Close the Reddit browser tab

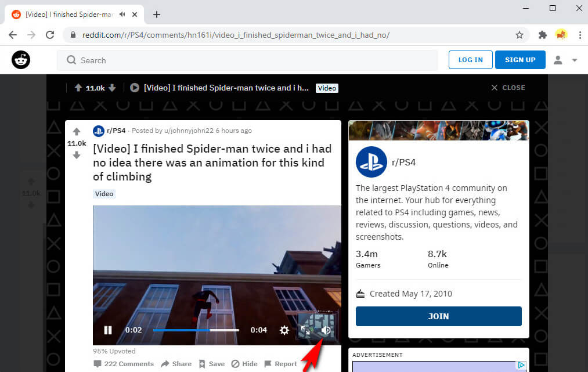click(135, 15)
